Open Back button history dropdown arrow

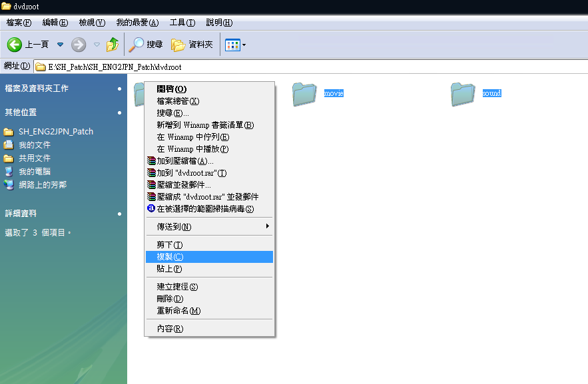click(60, 45)
